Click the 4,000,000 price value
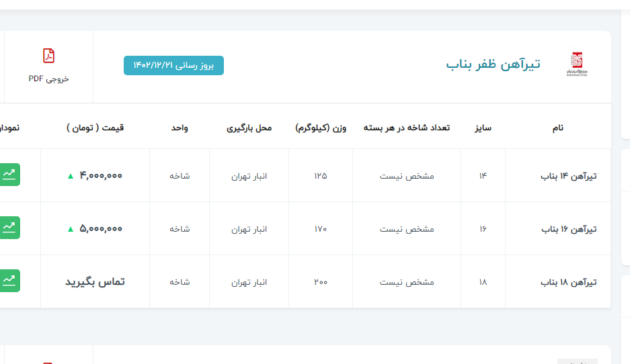 [x=101, y=176]
